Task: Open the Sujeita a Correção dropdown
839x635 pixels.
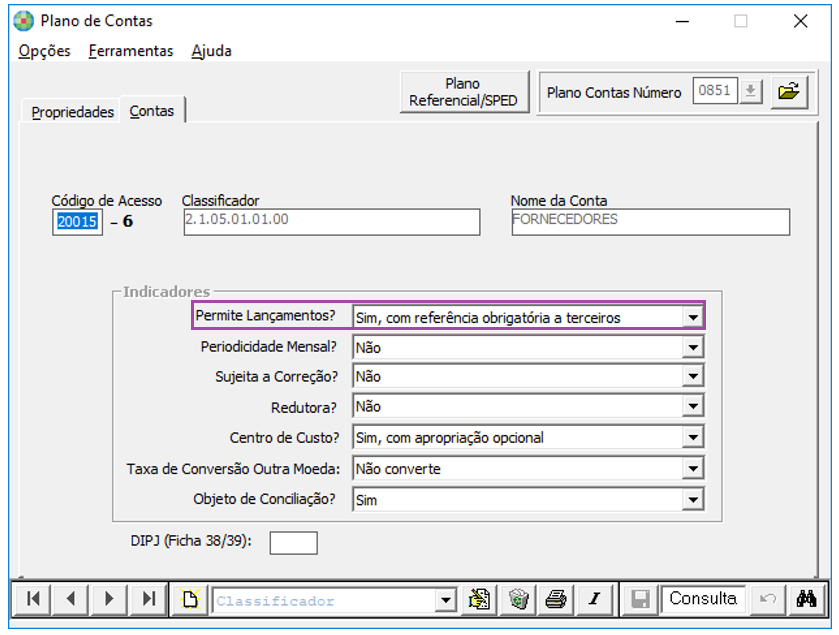Action: (693, 376)
